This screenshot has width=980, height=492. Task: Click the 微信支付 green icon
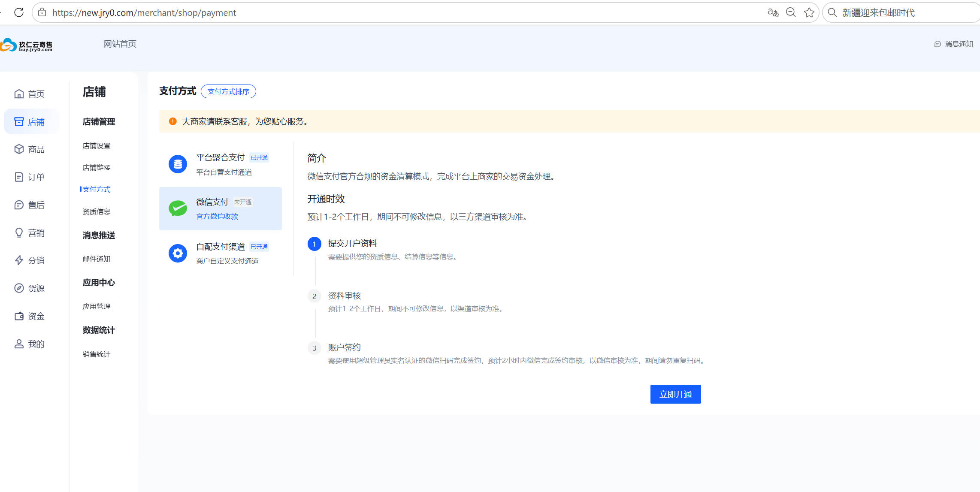[x=178, y=208]
